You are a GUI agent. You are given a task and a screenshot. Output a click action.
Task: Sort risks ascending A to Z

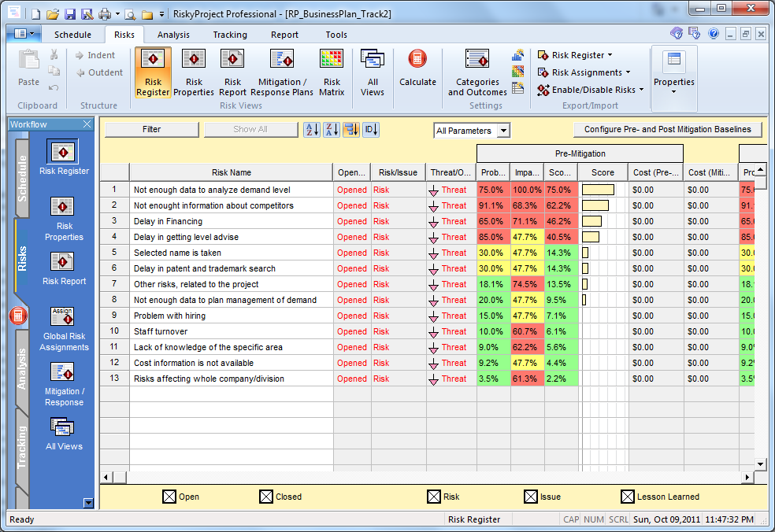pyautogui.click(x=312, y=129)
